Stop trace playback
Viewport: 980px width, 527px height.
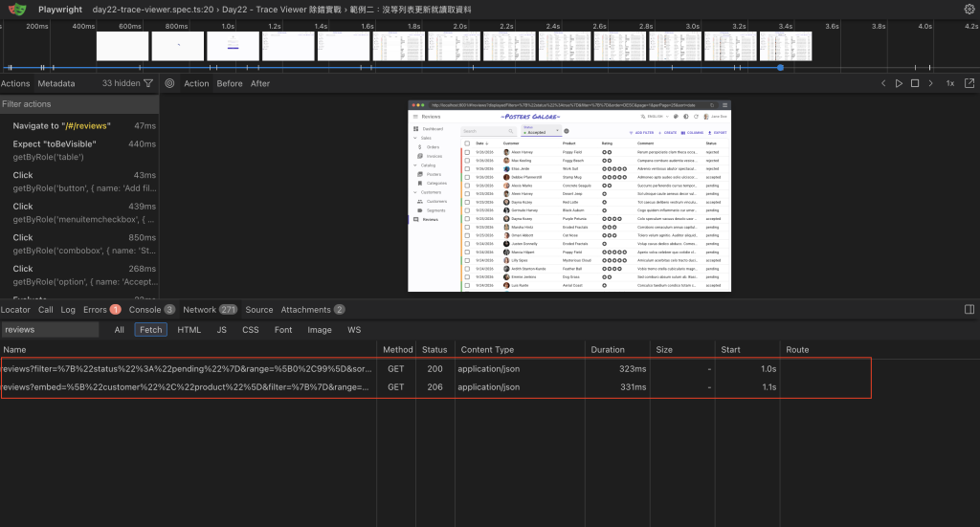[915, 83]
